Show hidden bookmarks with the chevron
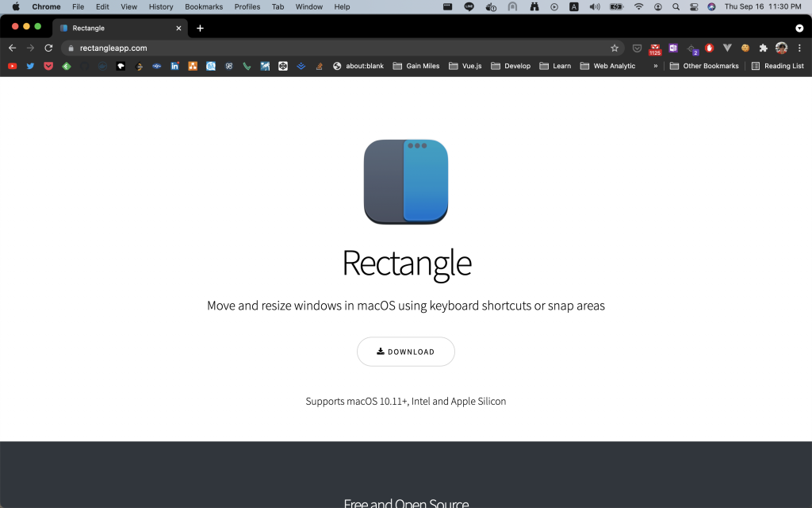Viewport: 812px width, 508px height. [x=656, y=66]
